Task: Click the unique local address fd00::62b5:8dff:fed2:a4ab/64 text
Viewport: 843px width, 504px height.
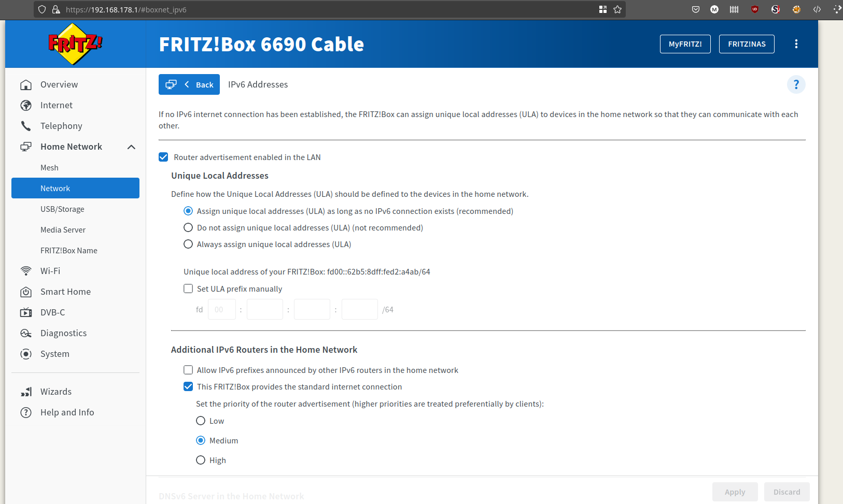Action: coord(378,271)
